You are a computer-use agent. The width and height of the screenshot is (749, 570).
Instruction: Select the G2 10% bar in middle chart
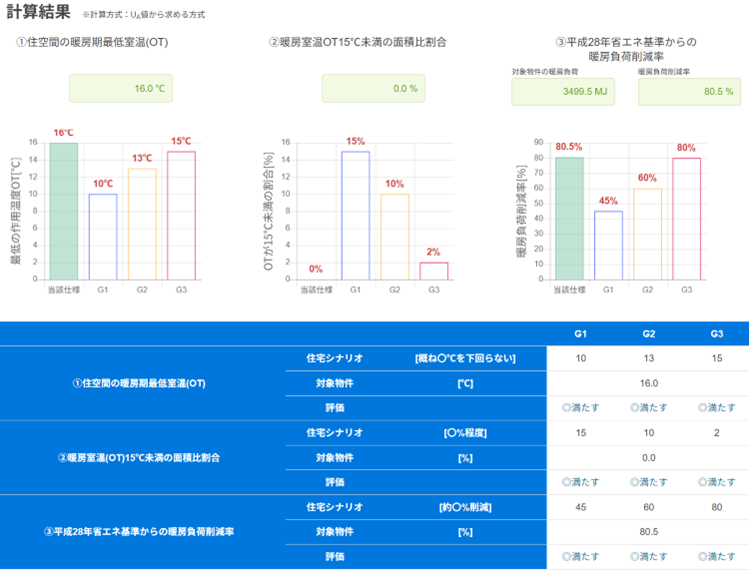pyautogui.click(x=394, y=236)
